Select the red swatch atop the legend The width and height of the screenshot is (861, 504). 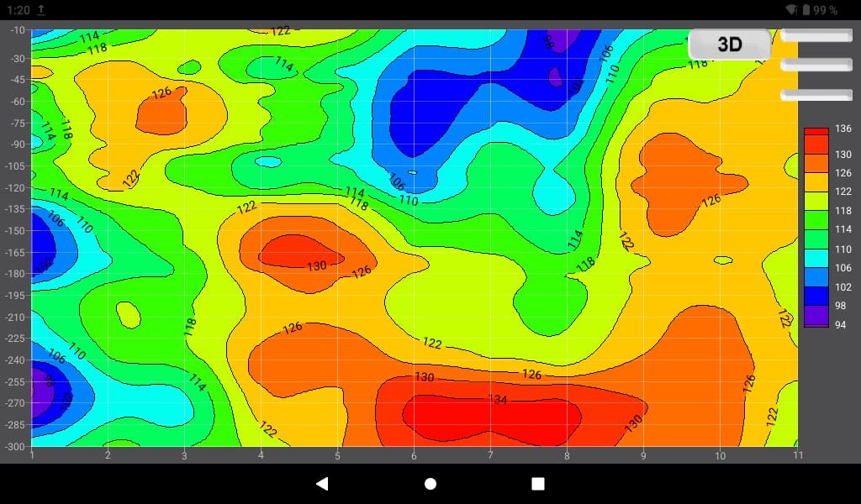[816, 131]
